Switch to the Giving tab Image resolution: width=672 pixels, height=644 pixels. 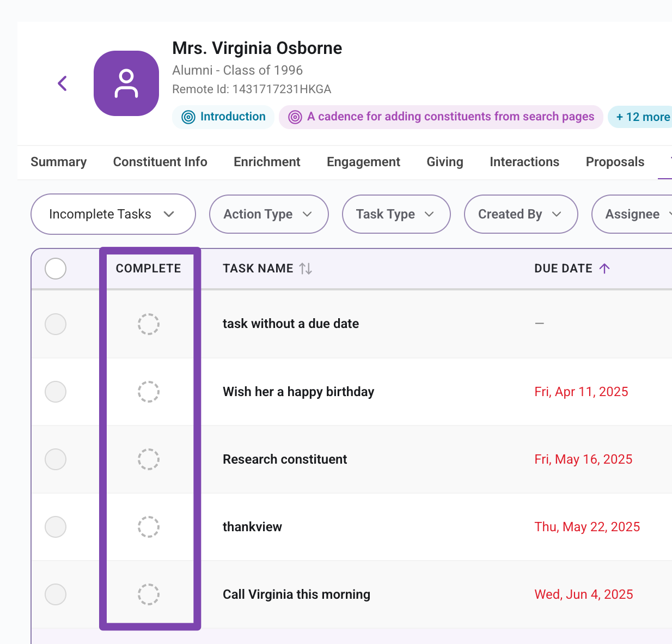tap(445, 162)
